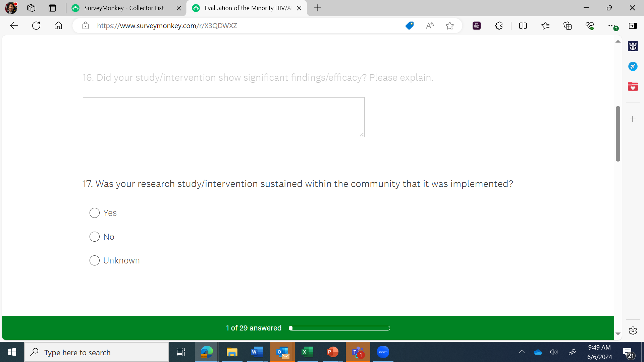Toggle Split screen icon in toolbar

coord(523,26)
